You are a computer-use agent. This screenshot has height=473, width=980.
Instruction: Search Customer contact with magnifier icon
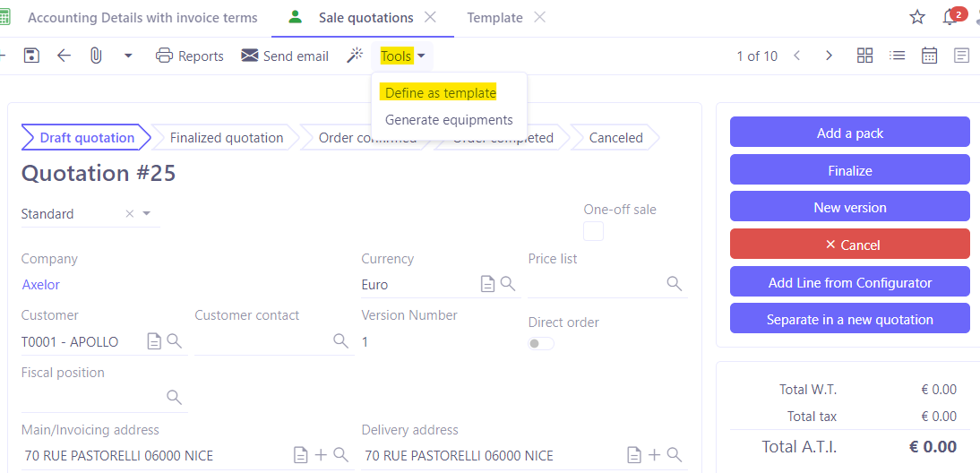tap(340, 340)
